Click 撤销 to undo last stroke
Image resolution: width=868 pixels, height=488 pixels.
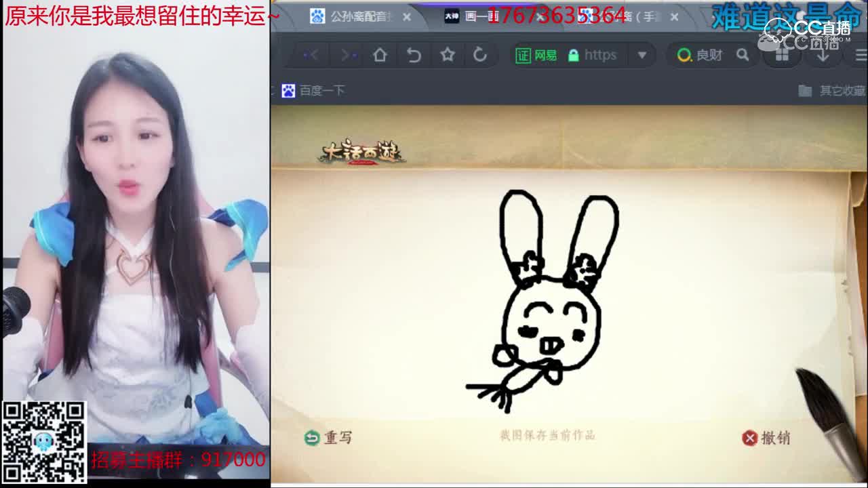point(766,438)
